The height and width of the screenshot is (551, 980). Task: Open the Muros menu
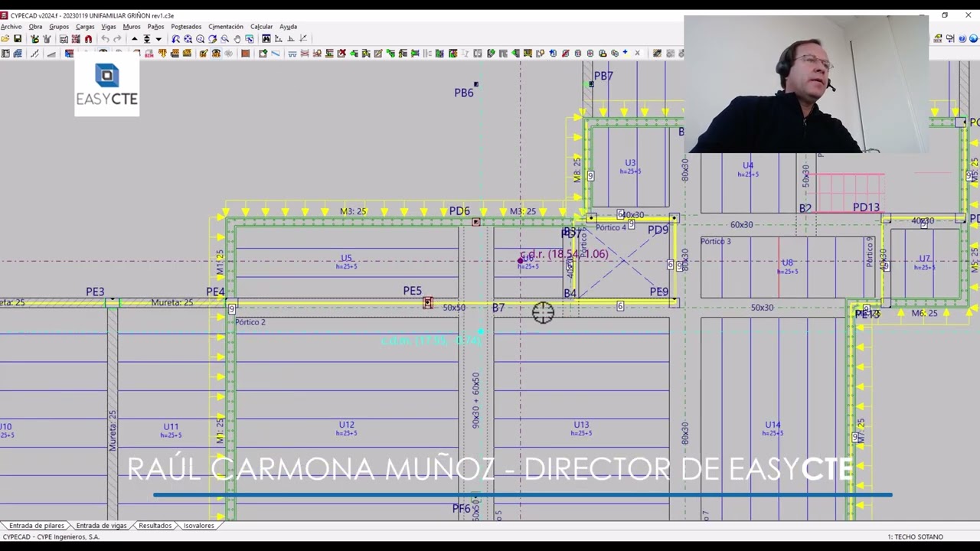coord(132,27)
